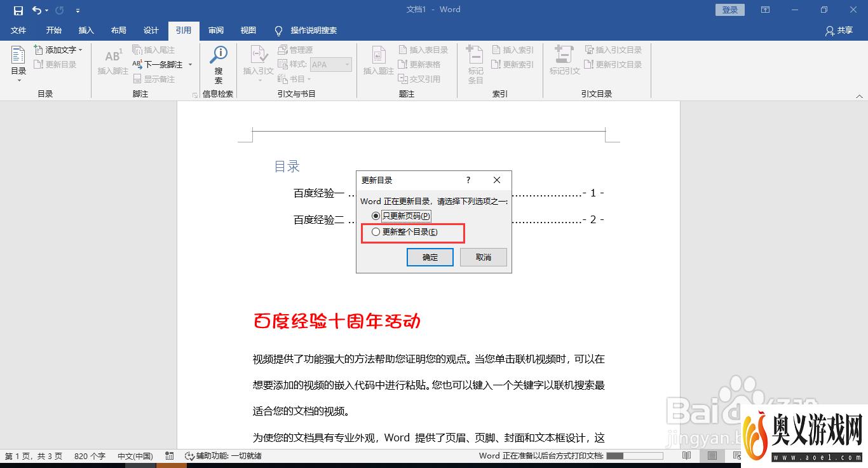Click the 标记条目 button
This screenshot has width=868, height=468.
pyautogui.click(x=475, y=64)
